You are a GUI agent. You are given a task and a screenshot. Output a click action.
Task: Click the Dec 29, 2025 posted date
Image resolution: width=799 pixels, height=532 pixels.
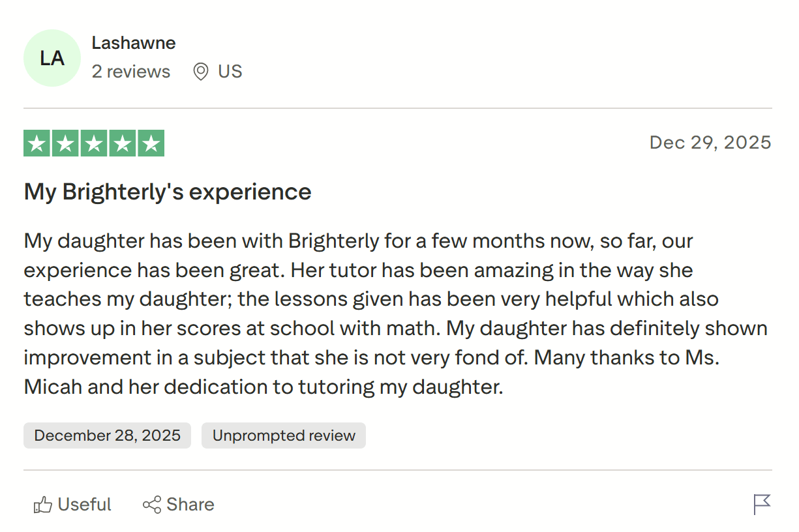click(x=710, y=142)
